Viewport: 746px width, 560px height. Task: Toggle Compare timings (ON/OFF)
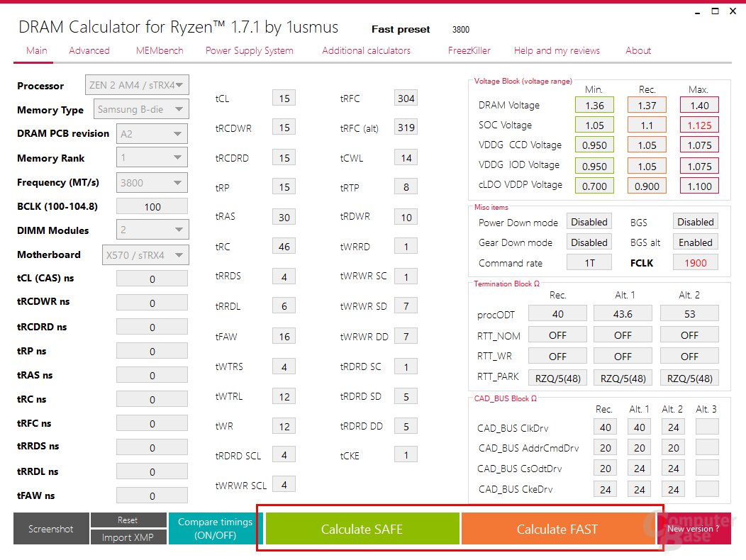(x=215, y=529)
